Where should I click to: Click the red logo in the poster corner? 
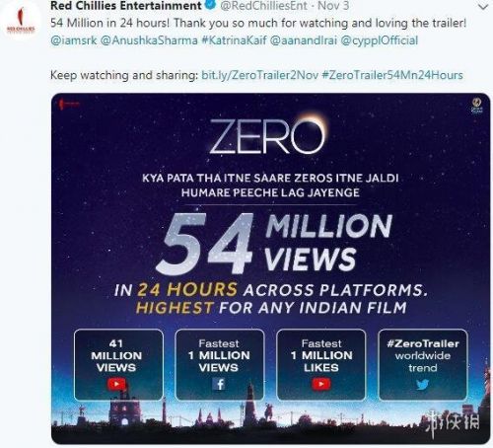(68, 104)
